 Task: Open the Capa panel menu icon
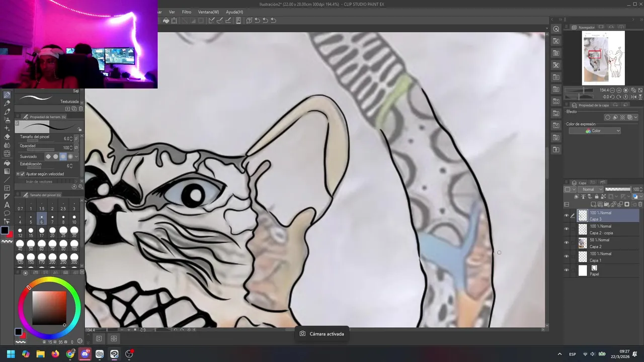coord(567,182)
